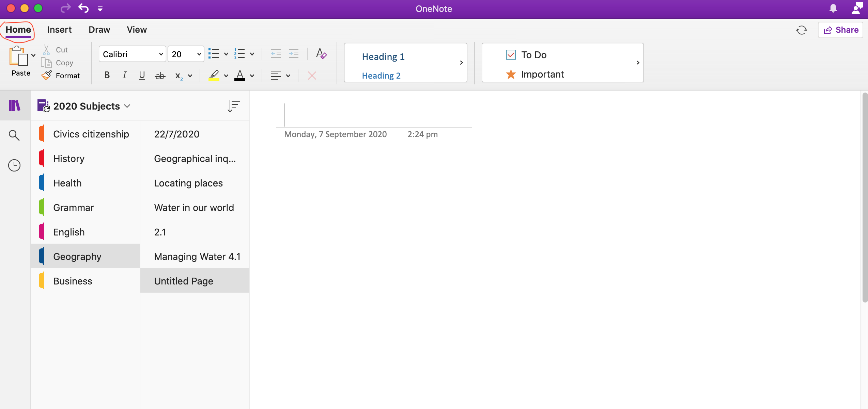The width and height of the screenshot is (868, 409).
Task: Toggle strikethrough formatting
Action: click(x=160, y=75)
